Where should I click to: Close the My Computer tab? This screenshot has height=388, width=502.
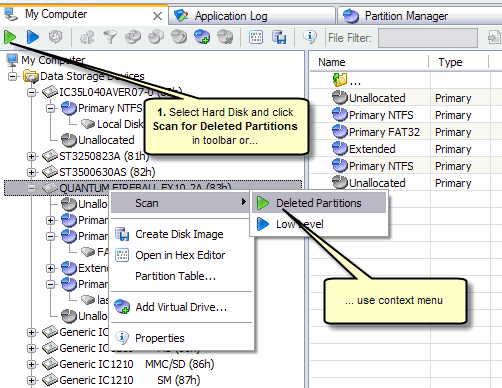[157, 16]
